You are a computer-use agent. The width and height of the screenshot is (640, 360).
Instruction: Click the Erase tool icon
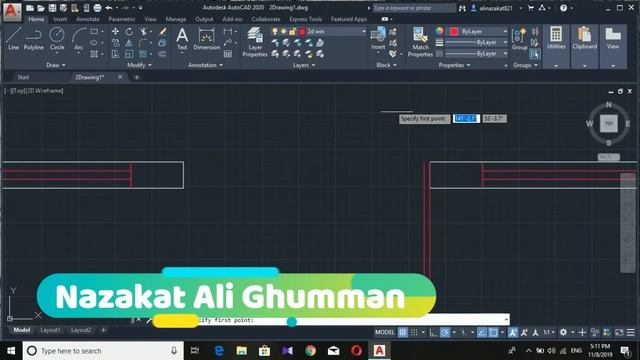162,31
